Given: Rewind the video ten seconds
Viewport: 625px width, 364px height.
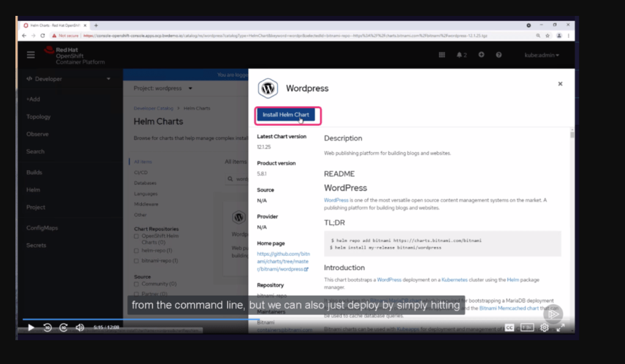Looking at the screenshot, I should click(47, 327).
